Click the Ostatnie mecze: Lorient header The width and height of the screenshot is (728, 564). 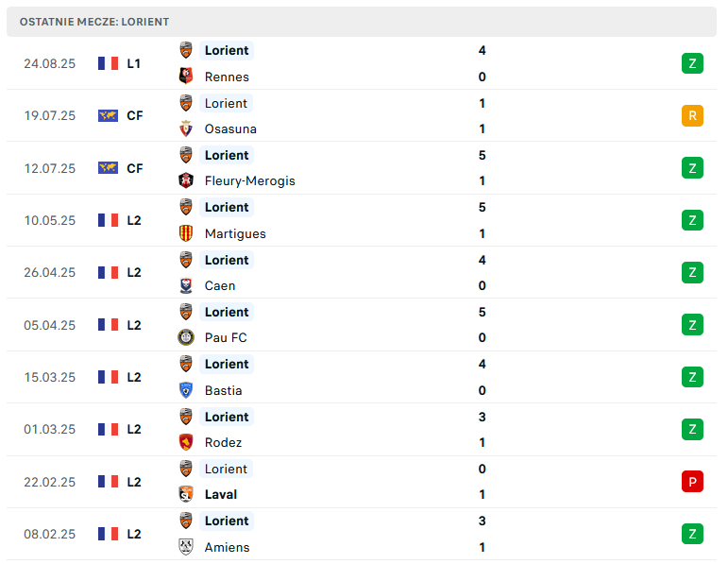click(362, 22)
